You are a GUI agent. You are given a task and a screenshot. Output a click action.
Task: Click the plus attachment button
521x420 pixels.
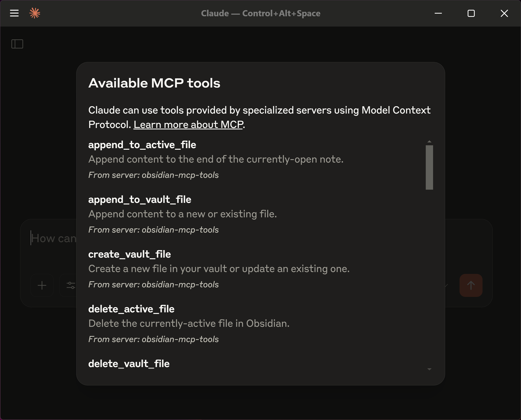pyautogui.click(x=42, y=286)
